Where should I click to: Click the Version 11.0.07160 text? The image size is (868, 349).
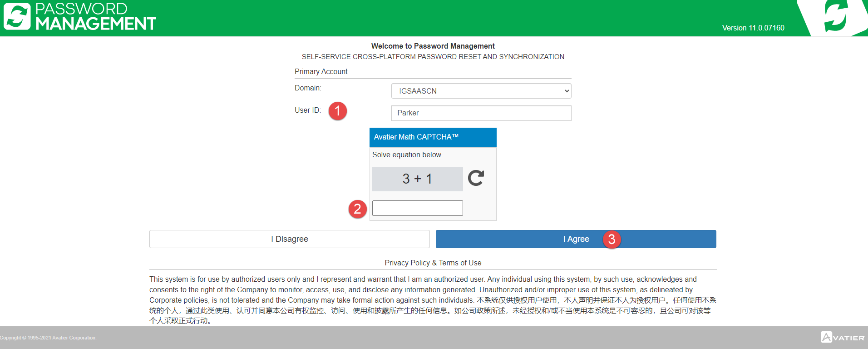tap(753, 28)
